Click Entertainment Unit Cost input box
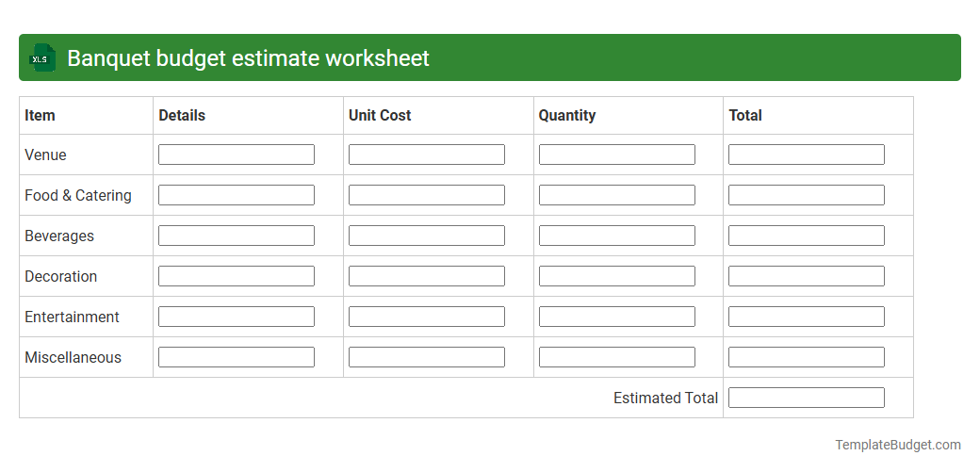Image resolution: width=980 pixels, height=472 pixels. point(426,317)
